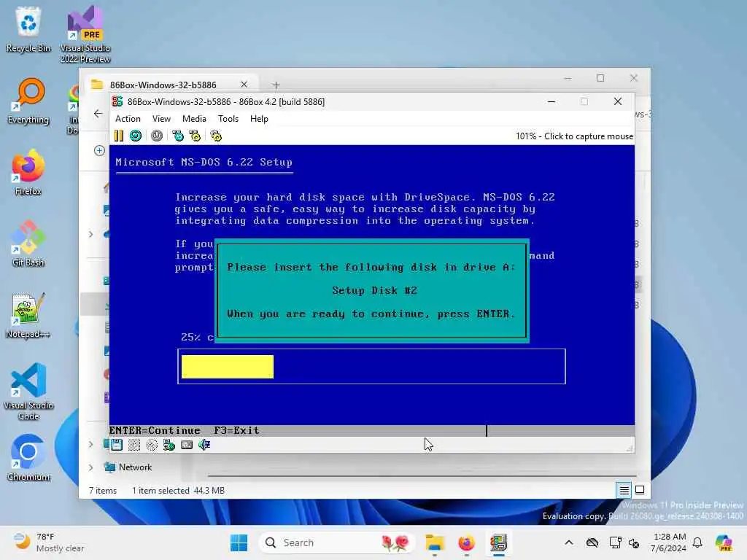This screenshot has width=747, height=560.
Task: Click the grey cartridge status bar icon
Action: point(187,445)
